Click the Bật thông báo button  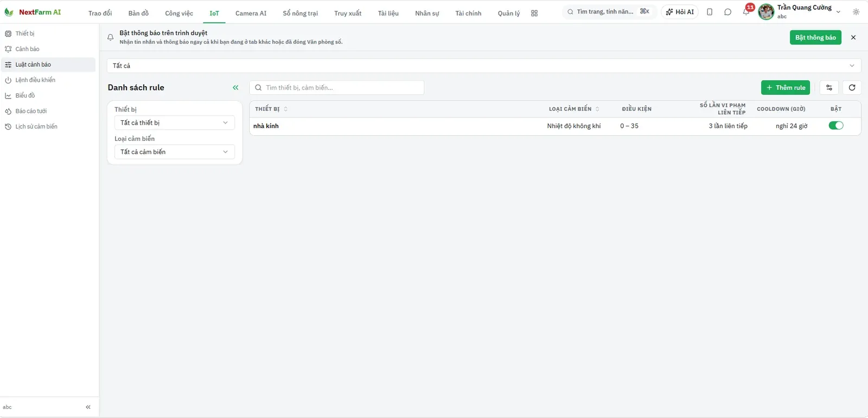pyautogui.click(x=815, y=37)
